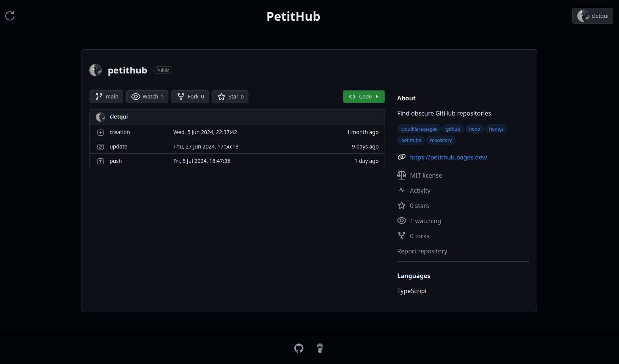Click the petithub repository avatar thumbnail
This screenshot has height=364, width=619.
96,70
